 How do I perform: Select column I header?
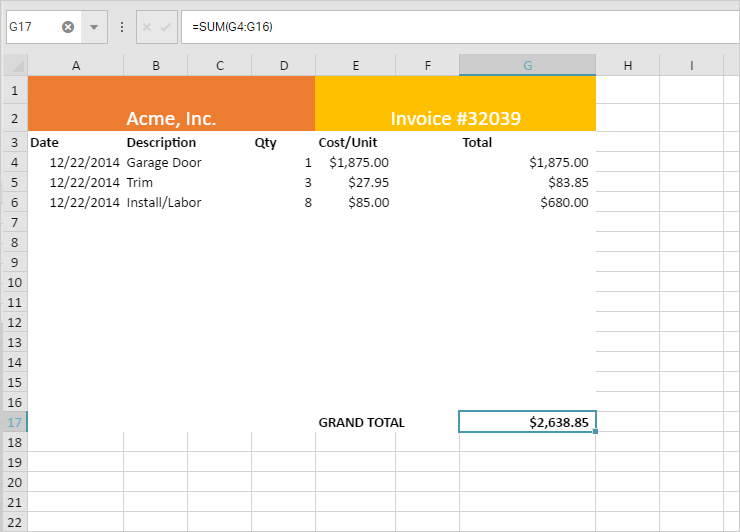click(x=692, y=65)
